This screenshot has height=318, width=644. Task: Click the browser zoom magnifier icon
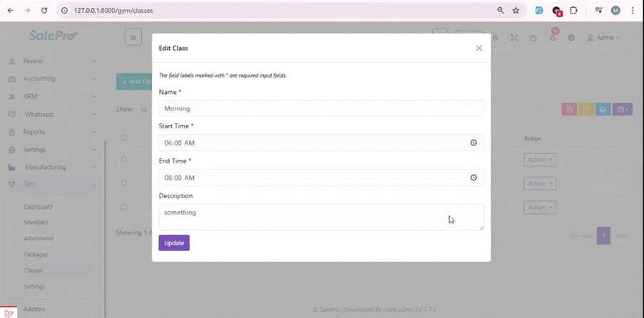(x=500, y=11)
